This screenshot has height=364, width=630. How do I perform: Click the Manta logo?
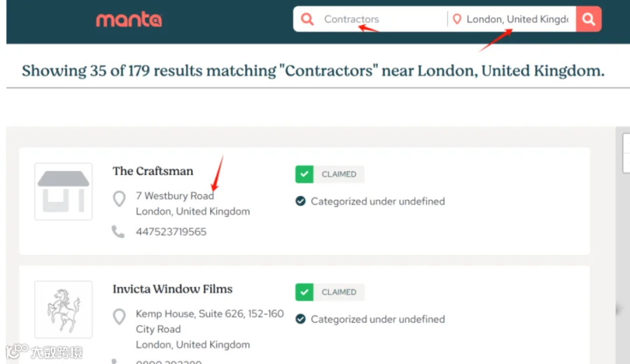click(x=129, y=20)
